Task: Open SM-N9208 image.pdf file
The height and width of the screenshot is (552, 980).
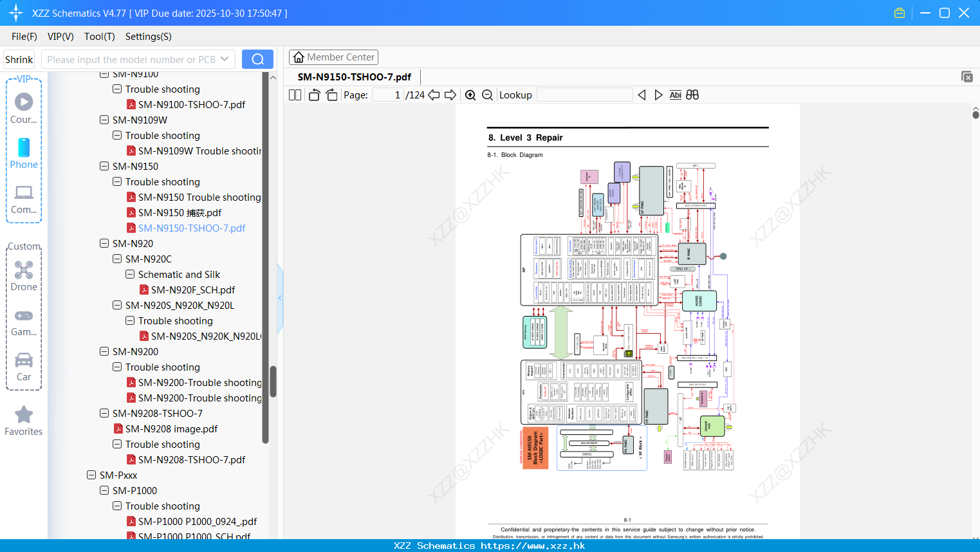Action: coord(171,428)
